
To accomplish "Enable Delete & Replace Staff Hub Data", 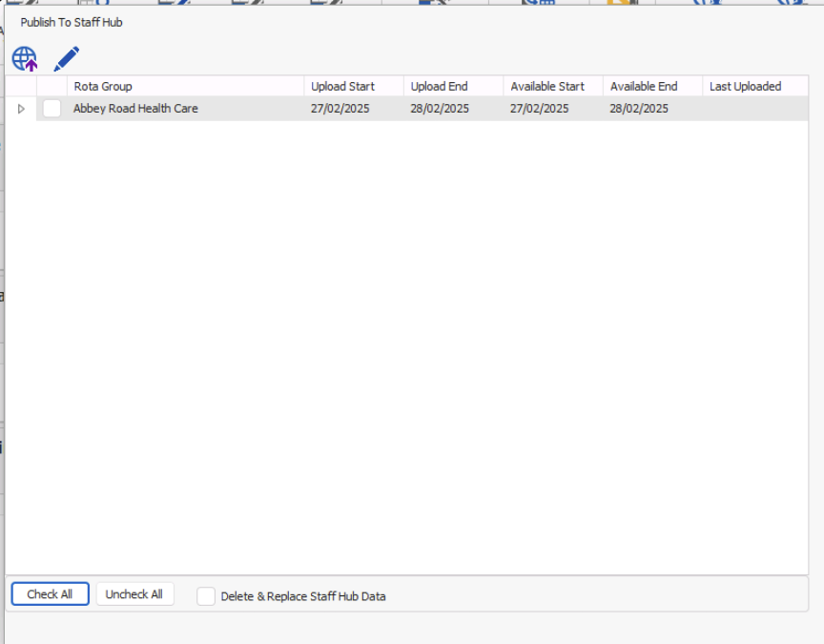I will coord(206,596).
